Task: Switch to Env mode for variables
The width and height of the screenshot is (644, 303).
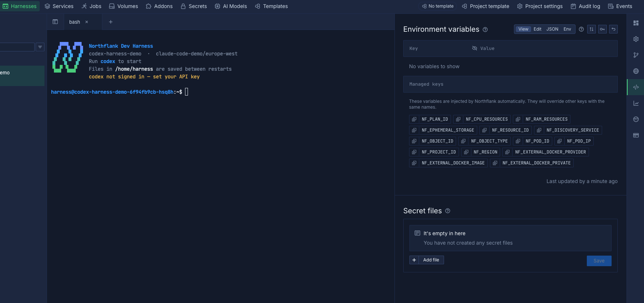Action: [567, 29]
